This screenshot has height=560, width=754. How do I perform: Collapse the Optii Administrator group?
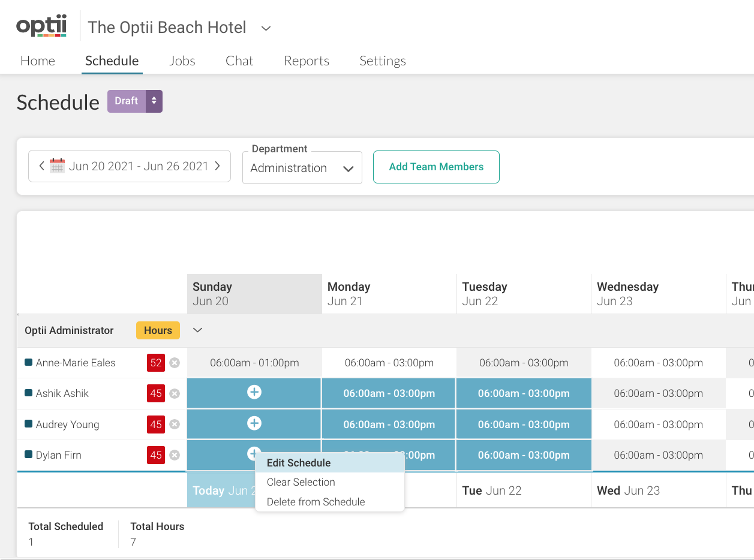(198, 330)
